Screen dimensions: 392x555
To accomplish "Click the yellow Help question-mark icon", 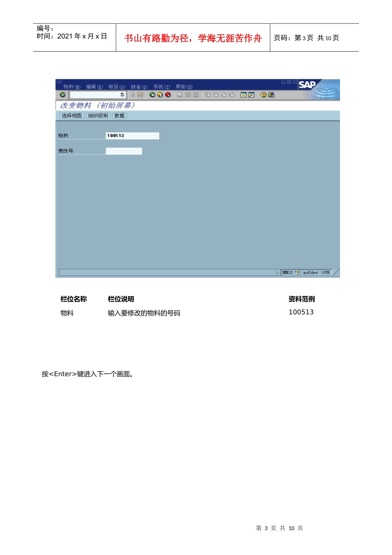I will tap(263, 95).
